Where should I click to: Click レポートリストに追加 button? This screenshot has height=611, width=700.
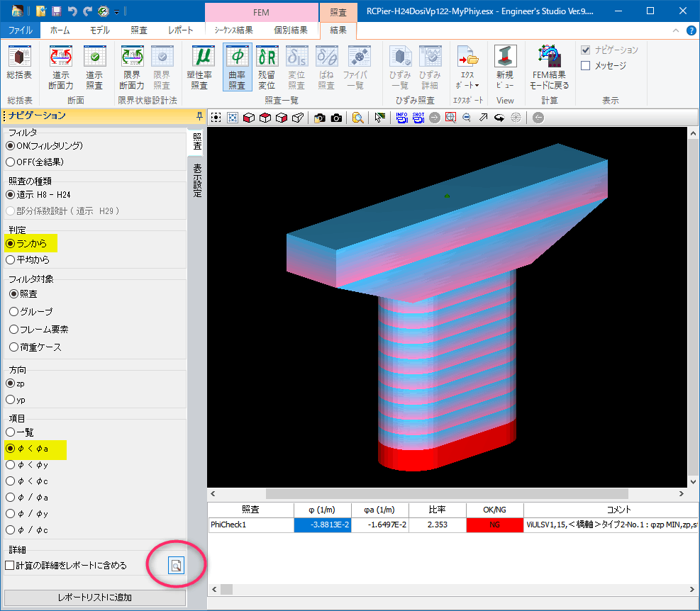95,598
